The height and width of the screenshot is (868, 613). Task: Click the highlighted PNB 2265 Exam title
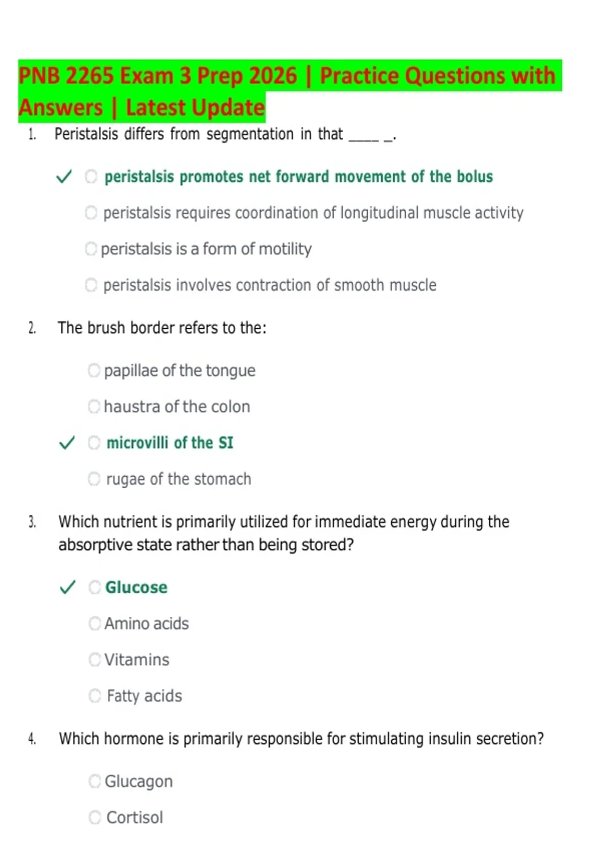(x=290, y=91)
